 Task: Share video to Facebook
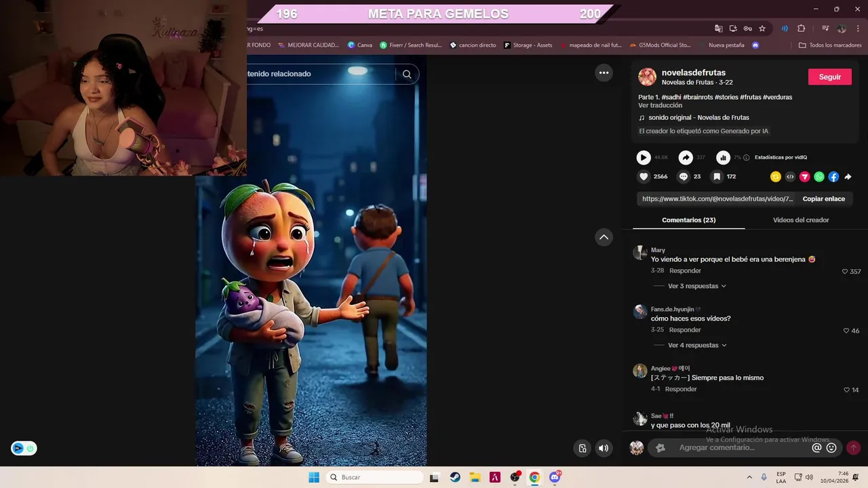[833, 177]
